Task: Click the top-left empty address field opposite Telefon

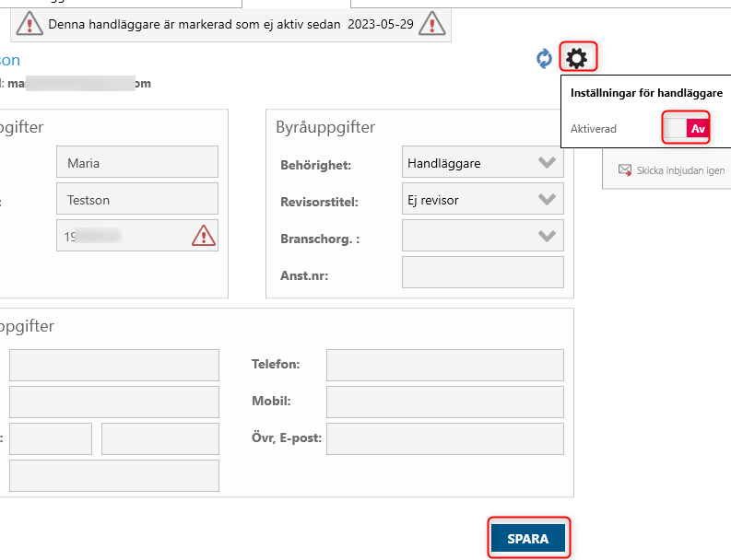Action: pos(113,366)
